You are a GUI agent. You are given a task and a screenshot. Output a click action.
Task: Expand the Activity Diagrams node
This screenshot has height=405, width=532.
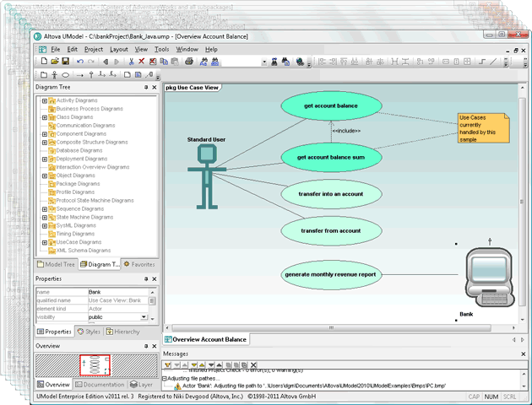point(45,100)
